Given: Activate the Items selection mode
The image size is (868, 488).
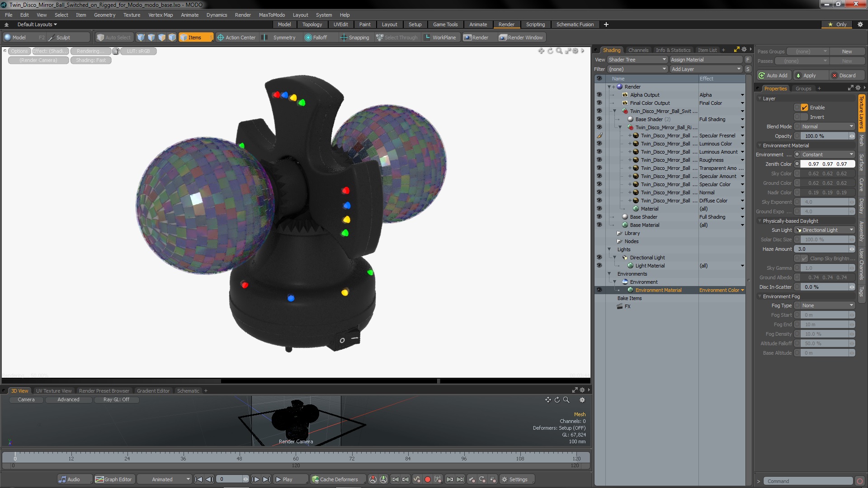Looking at the screenshot, I should pos(195,38).
